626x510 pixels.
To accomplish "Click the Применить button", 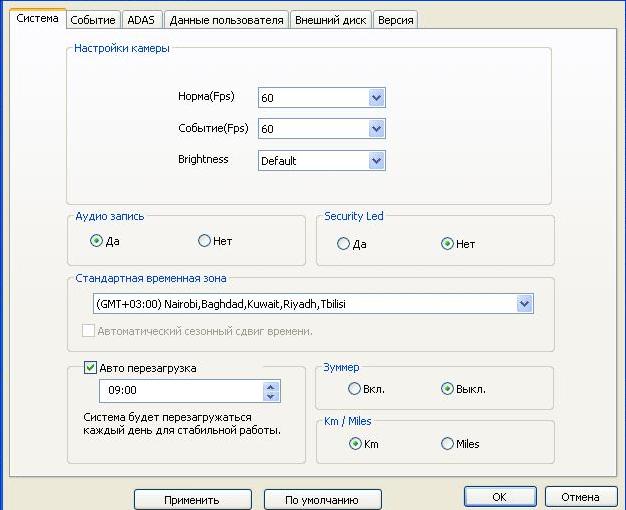I will pyautogui.click(x=193, y=499).
